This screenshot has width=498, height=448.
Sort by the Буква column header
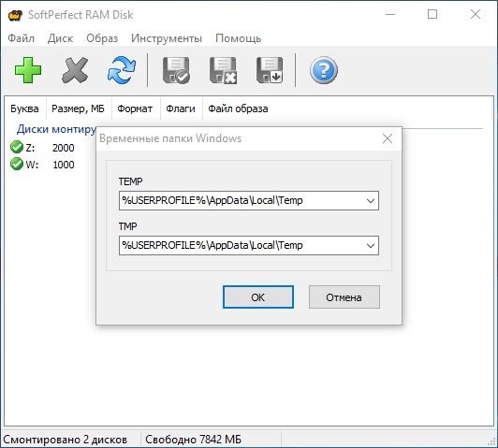[24, 108]
